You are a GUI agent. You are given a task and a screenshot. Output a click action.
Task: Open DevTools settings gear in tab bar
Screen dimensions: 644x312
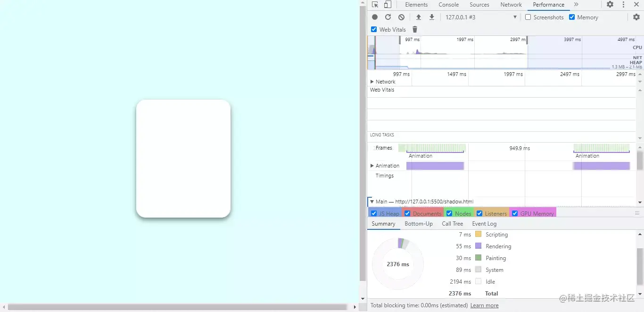tap(610, 5)
